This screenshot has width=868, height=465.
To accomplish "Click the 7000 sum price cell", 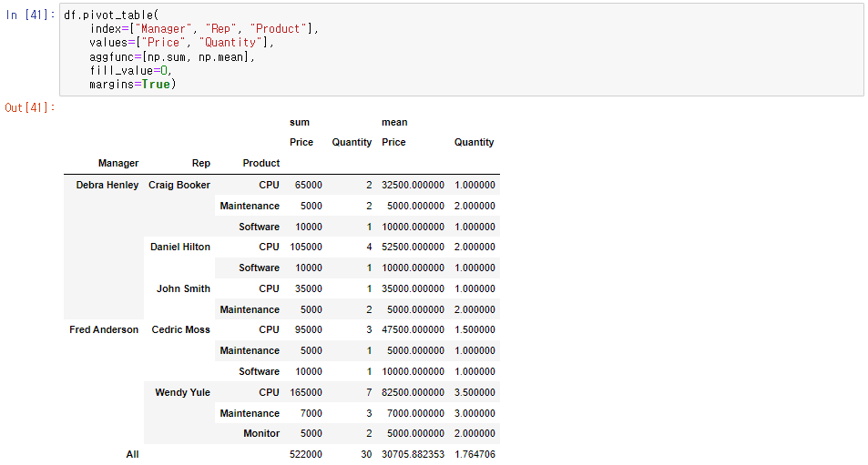I will [311, 413].
